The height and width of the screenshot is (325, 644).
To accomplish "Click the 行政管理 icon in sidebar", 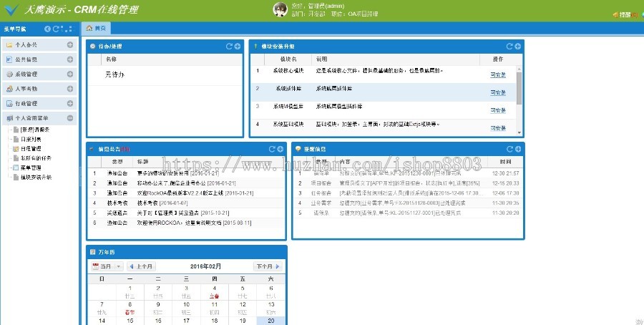I will 9,104.
